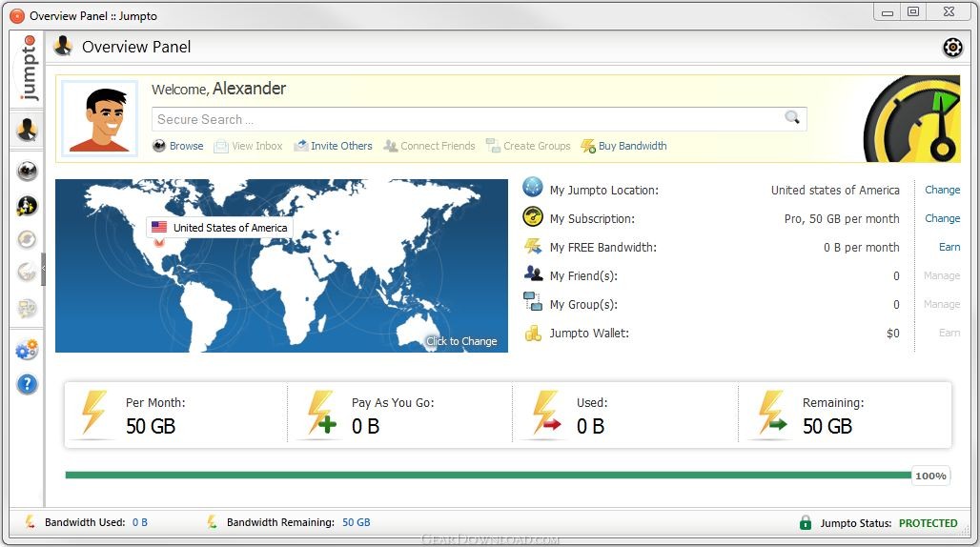Click the My Jumpto Location globe icon
This screenshot has width=980, height=547.
pos(533,187)
